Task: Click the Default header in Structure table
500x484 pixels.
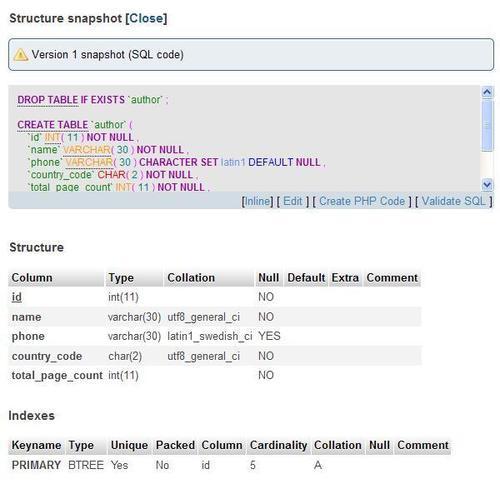Action: pyautogui.click(x=306, y=278)
